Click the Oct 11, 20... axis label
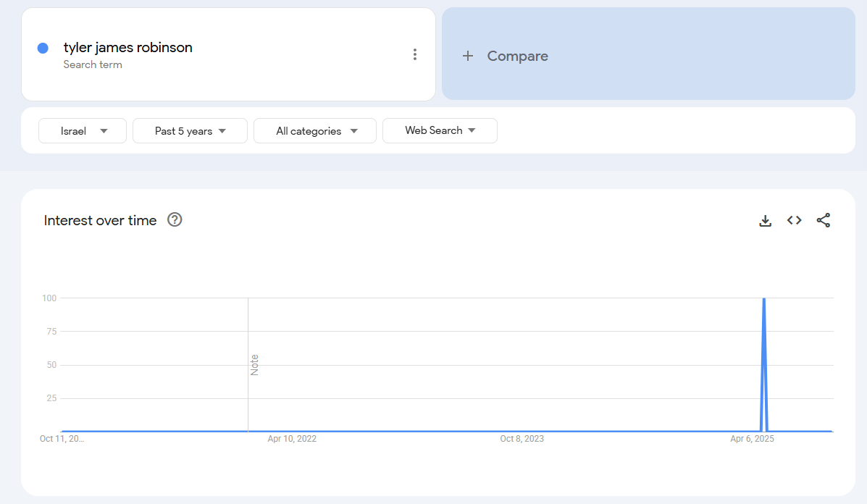 coord(62,439)
